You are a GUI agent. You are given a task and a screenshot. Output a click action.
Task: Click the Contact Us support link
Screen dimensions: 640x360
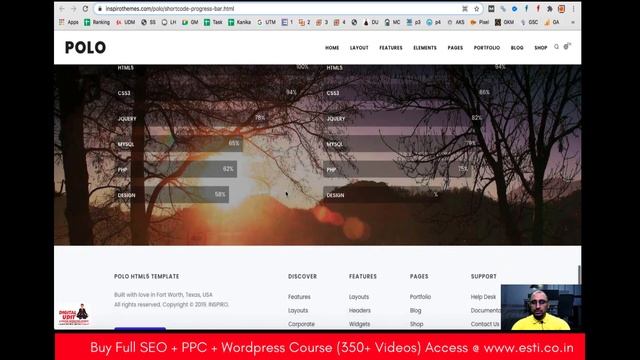[485, 324]
